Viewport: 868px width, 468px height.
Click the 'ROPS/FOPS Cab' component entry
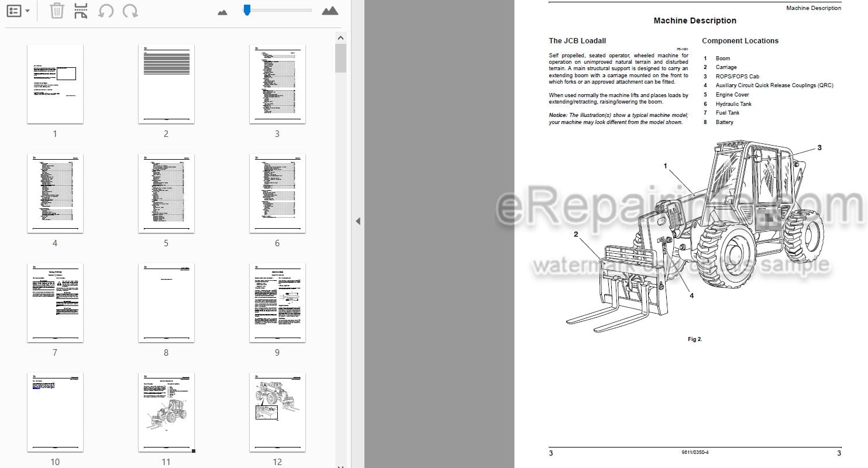[737, 77]
